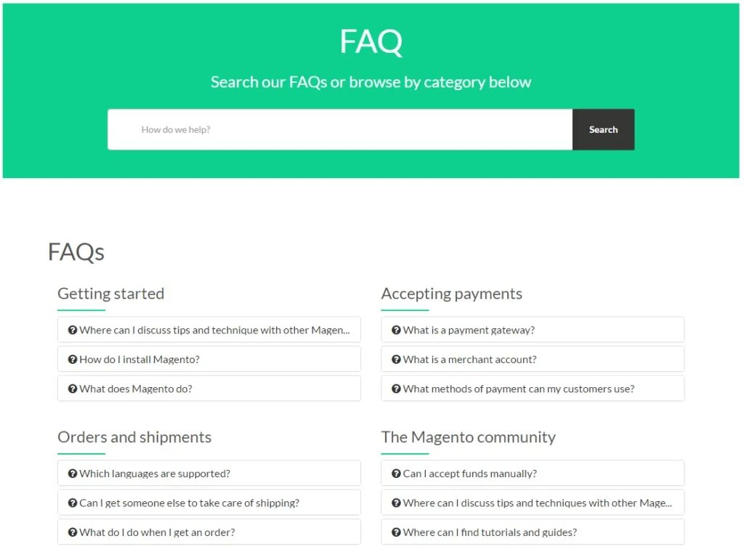Open the 'Getting started' category heading
The width and height of the screenshot is (744, 560).
(110, 293)
